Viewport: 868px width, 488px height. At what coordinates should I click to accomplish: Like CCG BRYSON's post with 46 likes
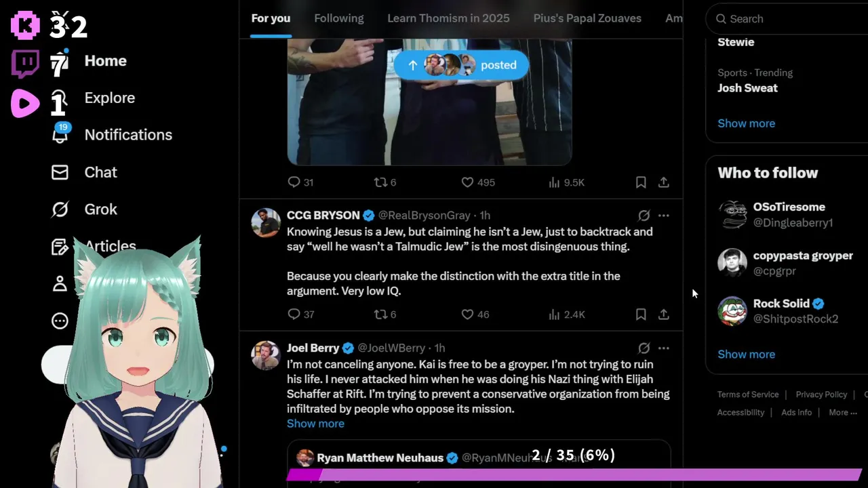pyautogui.click(x=475, y=314)
